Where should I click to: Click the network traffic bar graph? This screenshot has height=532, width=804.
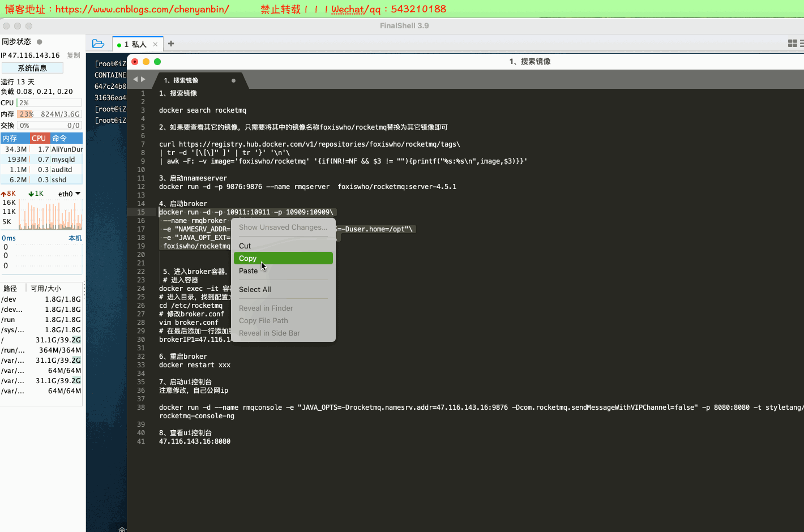coord(50,214)
